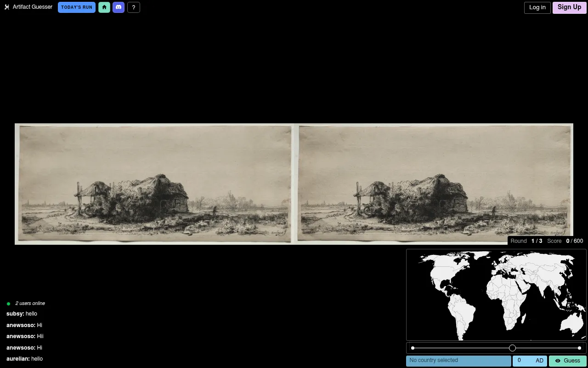Click the 'Round 1 / 3' indicator
Image resolution: width=588 pixels, height=368 pixels.
[526, 241]
